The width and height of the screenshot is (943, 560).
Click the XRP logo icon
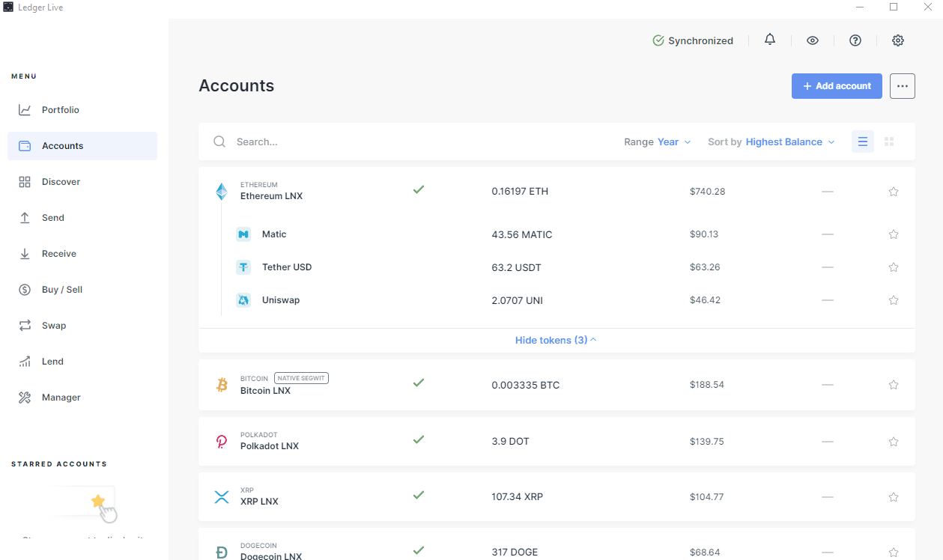222,497
